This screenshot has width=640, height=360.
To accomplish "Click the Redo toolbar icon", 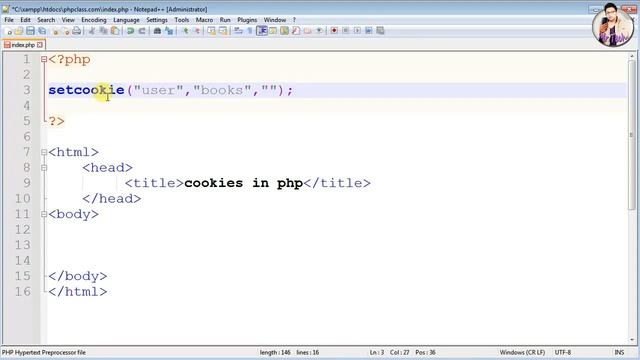I will [x=142, y=31].
